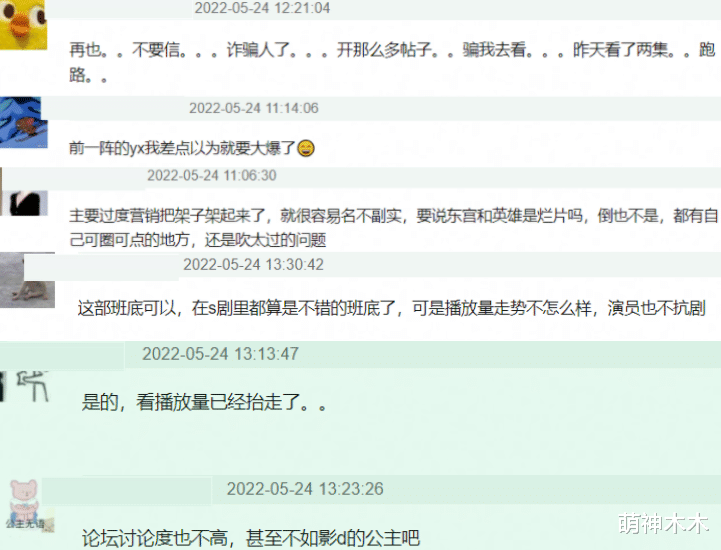Click timestamp 2022-05-24 12:21:04
721x550 pixels.
262,8
